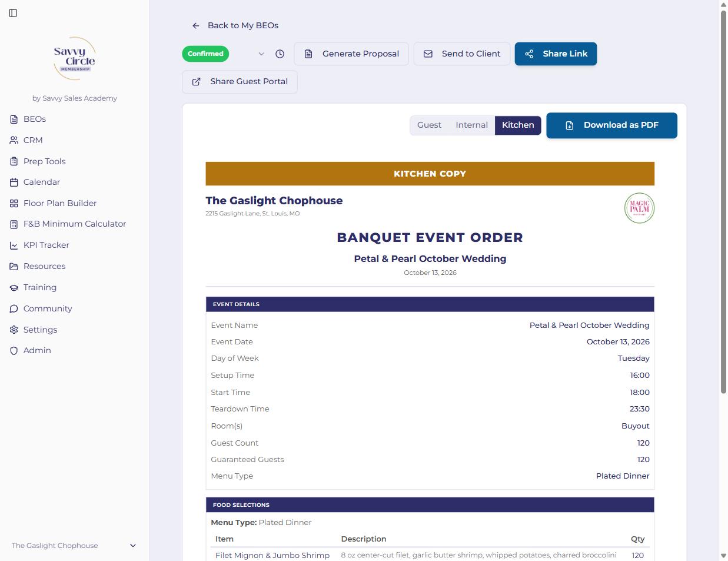Open the Confirmed status dropdown
Image resolution: width=728 pixels, height=561 pixels.
[x=225, y=54]
